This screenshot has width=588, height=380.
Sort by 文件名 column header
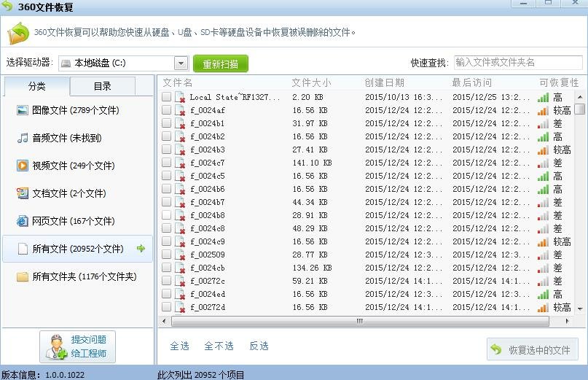(178, 82)
